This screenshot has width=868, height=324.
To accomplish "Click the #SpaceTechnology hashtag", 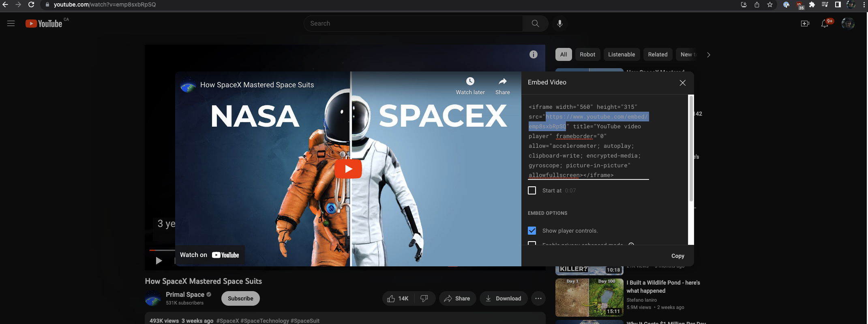I will [x=265, y=321].
